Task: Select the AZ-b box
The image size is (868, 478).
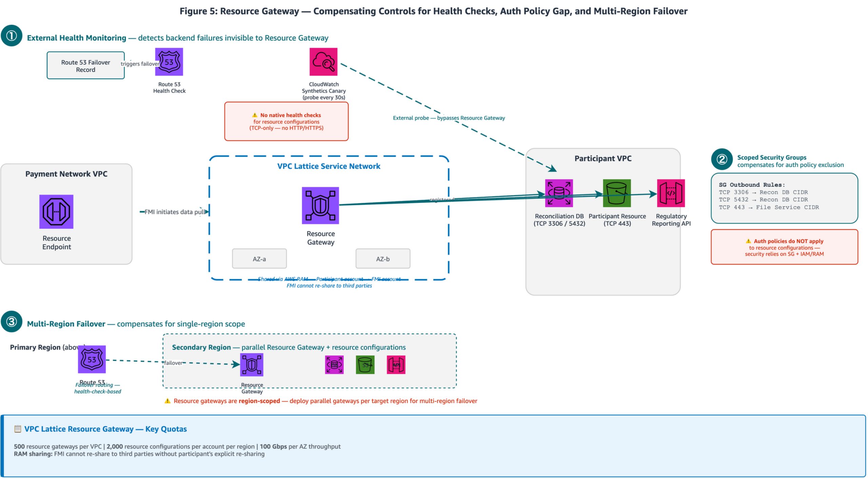Action: 382,259
